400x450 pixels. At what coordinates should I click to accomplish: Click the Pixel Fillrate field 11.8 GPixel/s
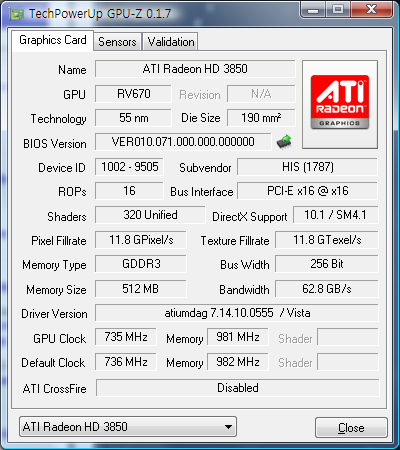coord(141,240)
